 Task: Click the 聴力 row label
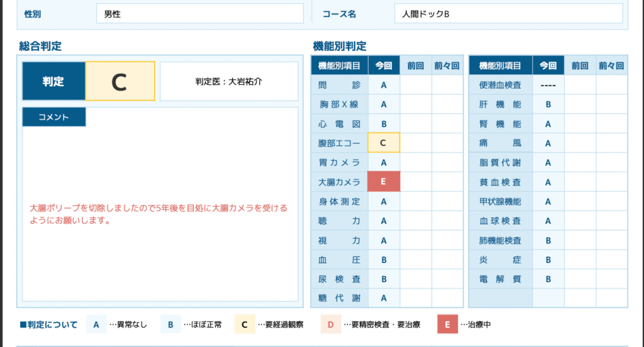point(339,221)
